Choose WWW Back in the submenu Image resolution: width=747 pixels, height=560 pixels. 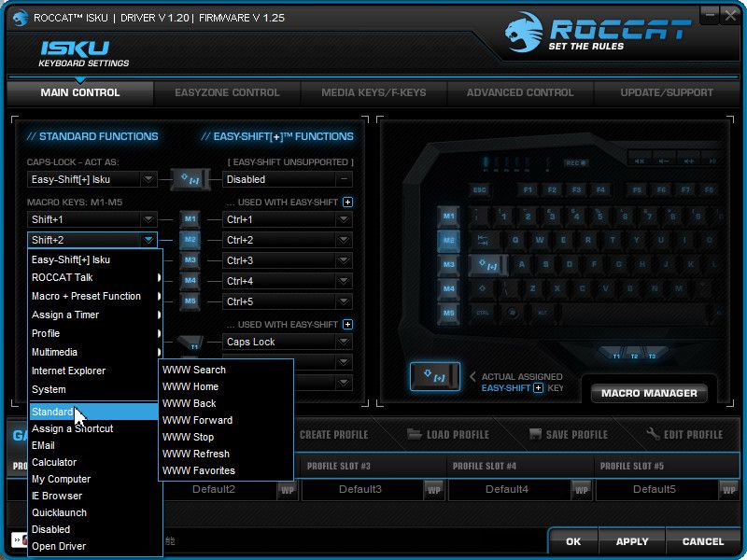(226, 403)
